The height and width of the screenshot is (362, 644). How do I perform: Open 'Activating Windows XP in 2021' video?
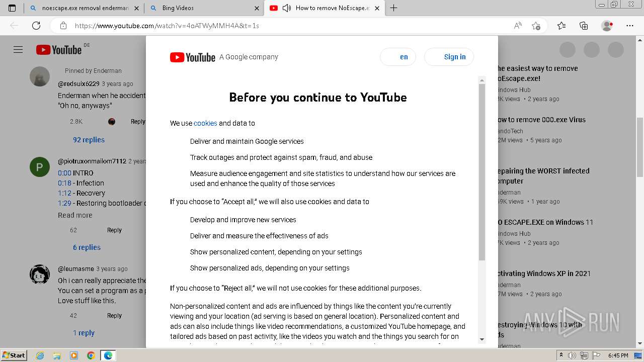544,274
